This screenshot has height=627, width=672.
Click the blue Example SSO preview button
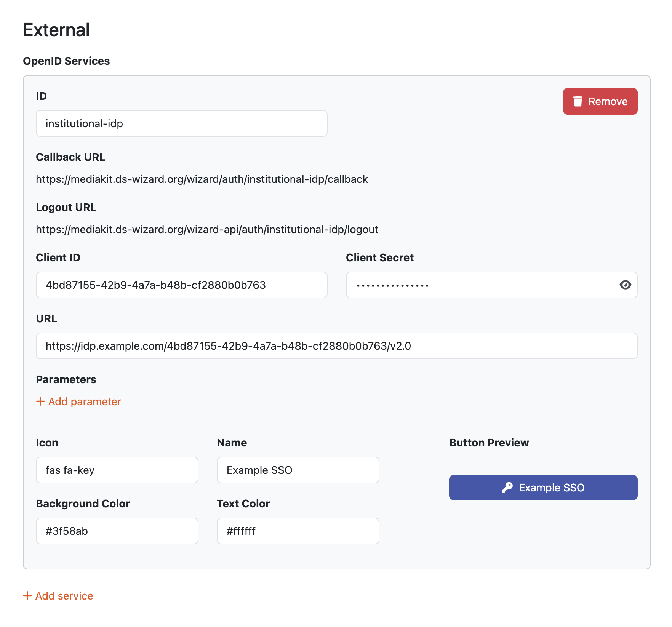543,488
